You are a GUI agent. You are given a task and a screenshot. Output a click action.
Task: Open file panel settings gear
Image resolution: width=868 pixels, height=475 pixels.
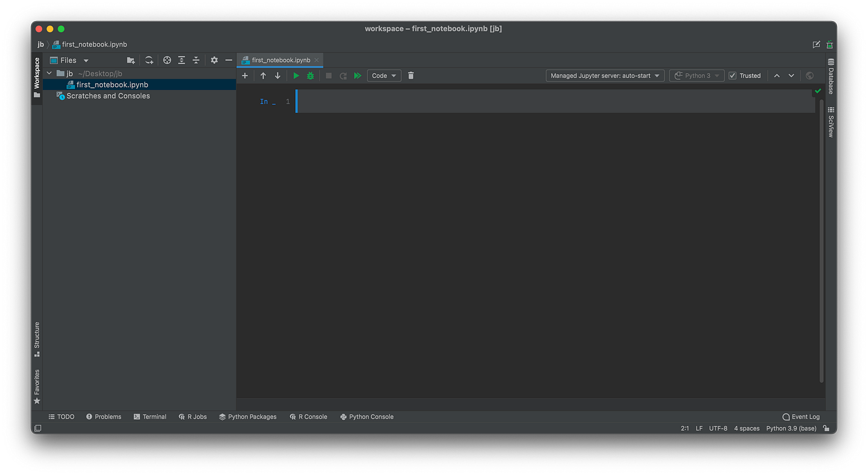coord(214,60)
